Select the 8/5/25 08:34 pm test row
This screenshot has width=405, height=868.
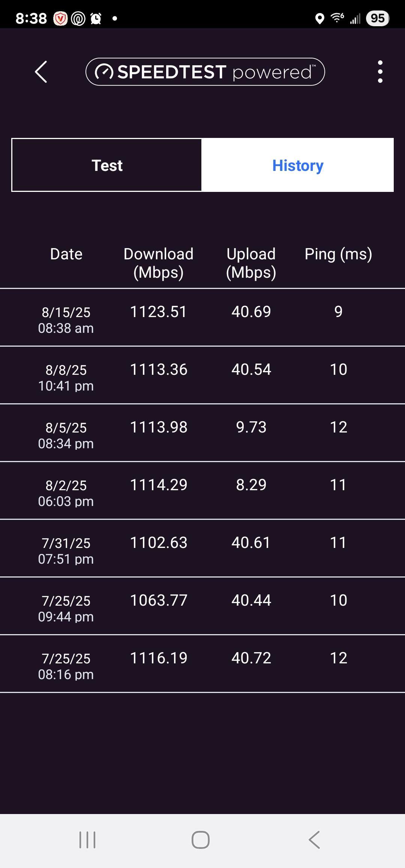[202, 433]
